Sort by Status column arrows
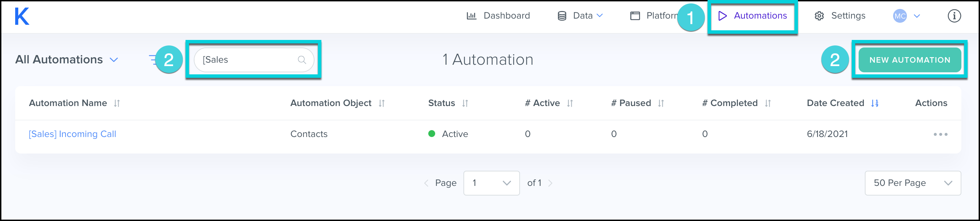Viewport: 980px width, 221px height. click(465, 103)
